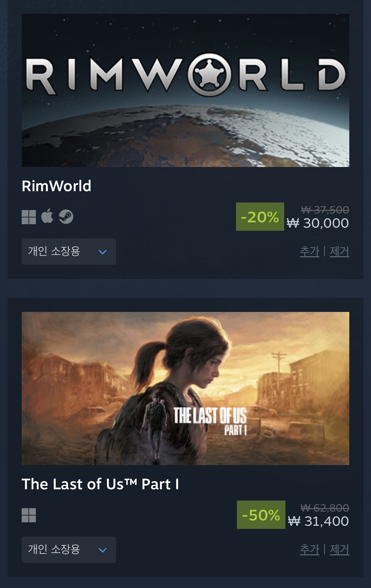Click the RimWorld game title
The width and height of the screenshot is (371, 588).
[56, 186]
